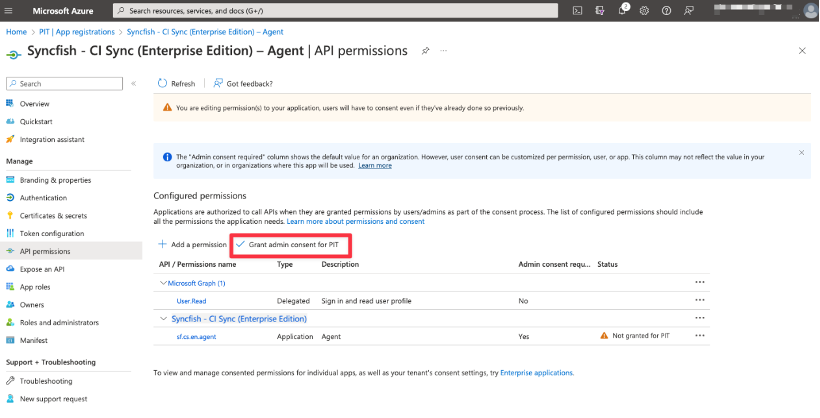820x418 pixels.
Task: Open the help question mark icon
Action: tap(666, 10)
